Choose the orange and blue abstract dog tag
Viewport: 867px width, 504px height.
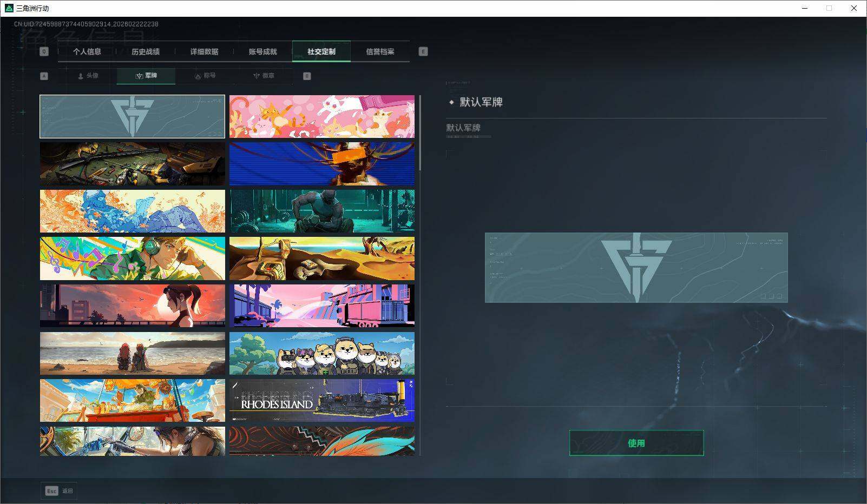coord(132,211)
